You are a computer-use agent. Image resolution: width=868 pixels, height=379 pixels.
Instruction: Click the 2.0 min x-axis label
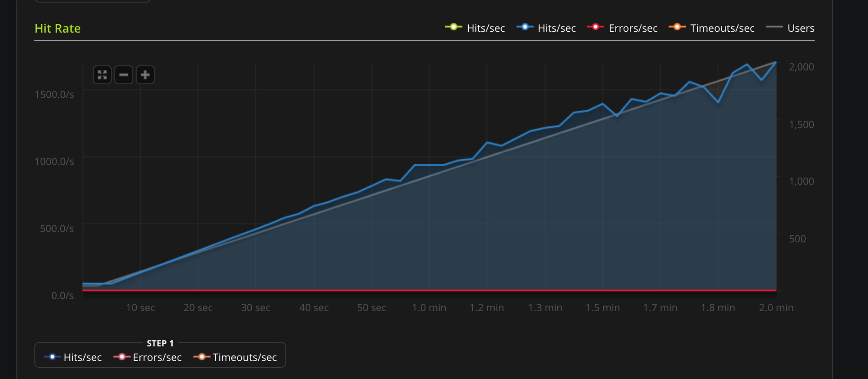(x=776, y=308)
